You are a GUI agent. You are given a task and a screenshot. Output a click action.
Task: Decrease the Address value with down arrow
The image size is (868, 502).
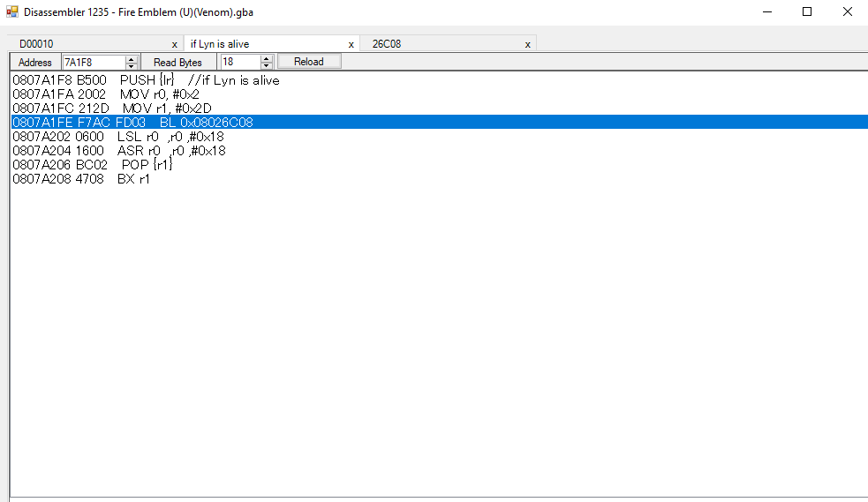pyautogui.click(x=132, y=66)
